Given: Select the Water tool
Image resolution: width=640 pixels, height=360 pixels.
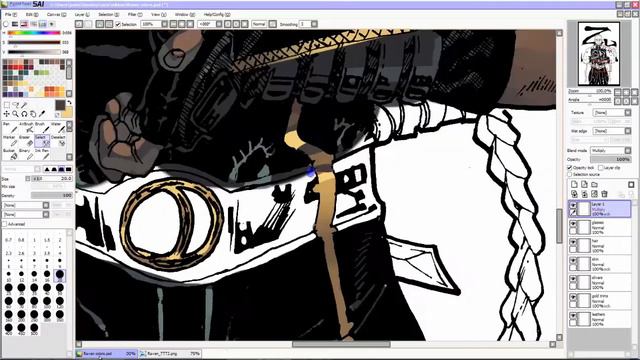Looking at the screenshot, I should coord(57,127).
